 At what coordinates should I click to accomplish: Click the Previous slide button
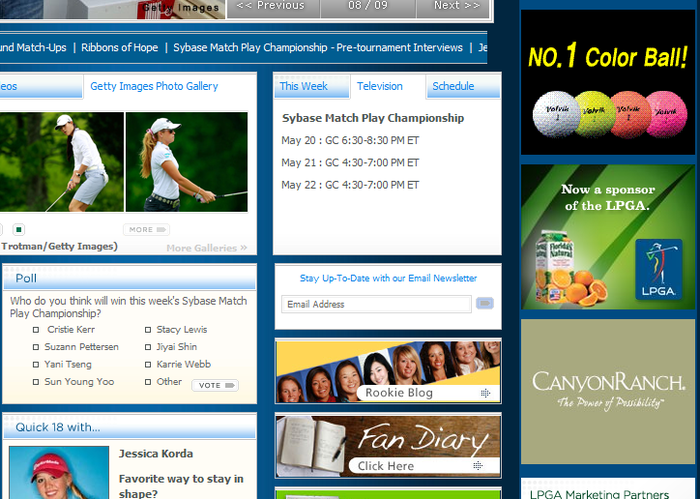tap(271, 6)
